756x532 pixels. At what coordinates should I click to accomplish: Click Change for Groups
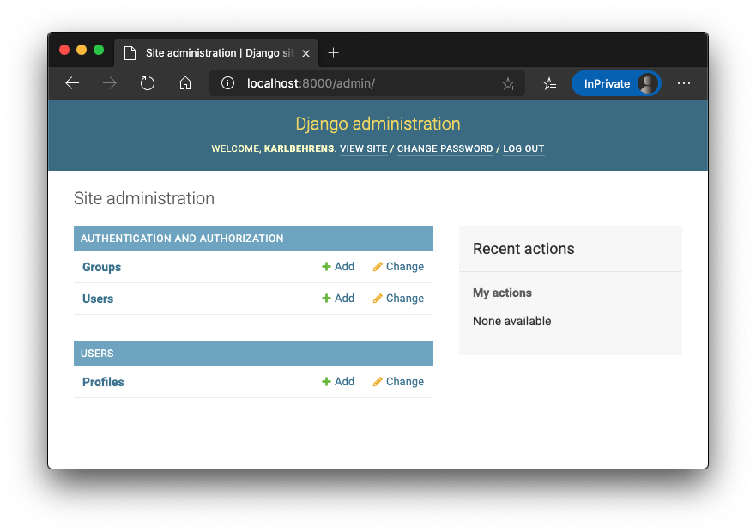[398, 267]
